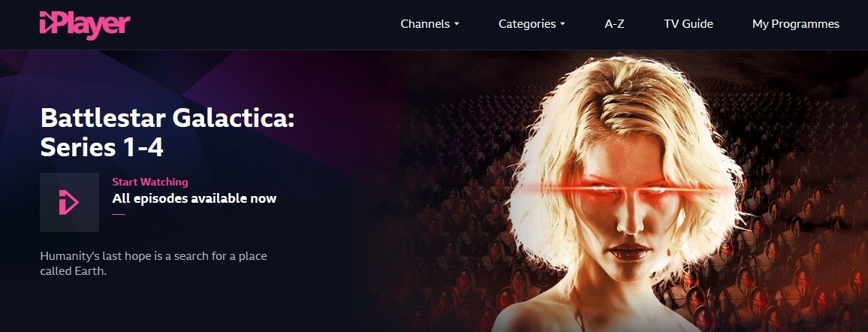Open the Categories menu
868x332 pixels.
[532, 24]
